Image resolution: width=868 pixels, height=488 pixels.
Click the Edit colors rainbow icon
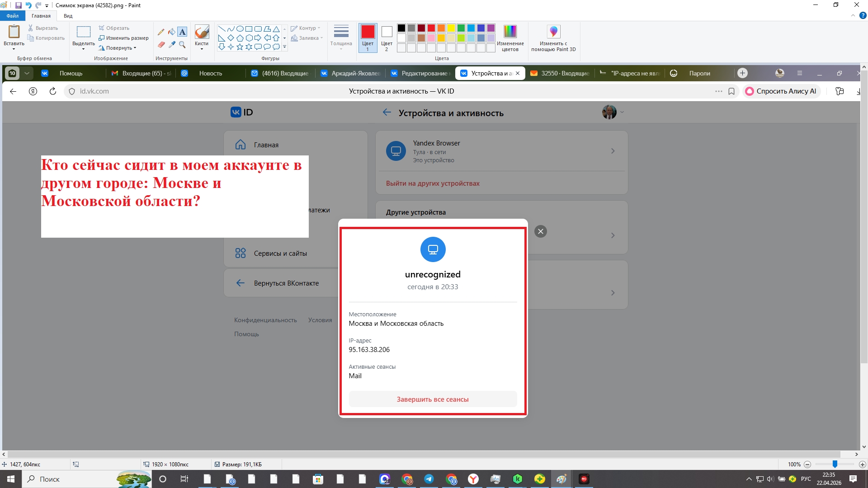point(510,32)
